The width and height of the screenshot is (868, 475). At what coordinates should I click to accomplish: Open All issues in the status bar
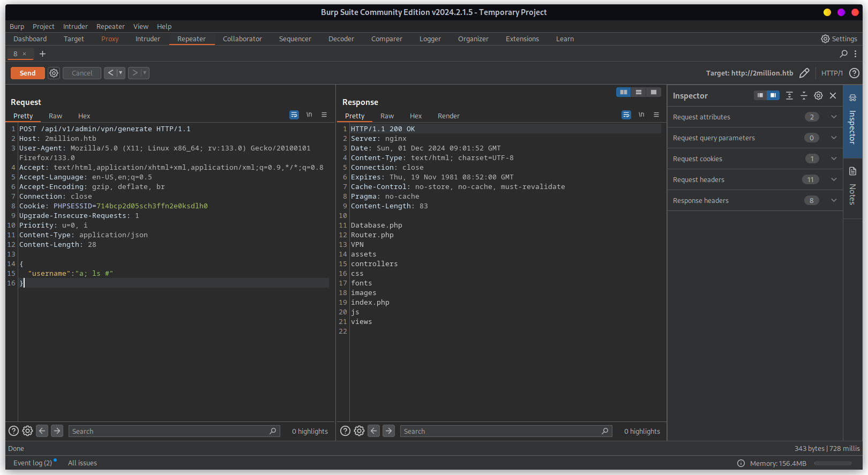click(83, 463)
